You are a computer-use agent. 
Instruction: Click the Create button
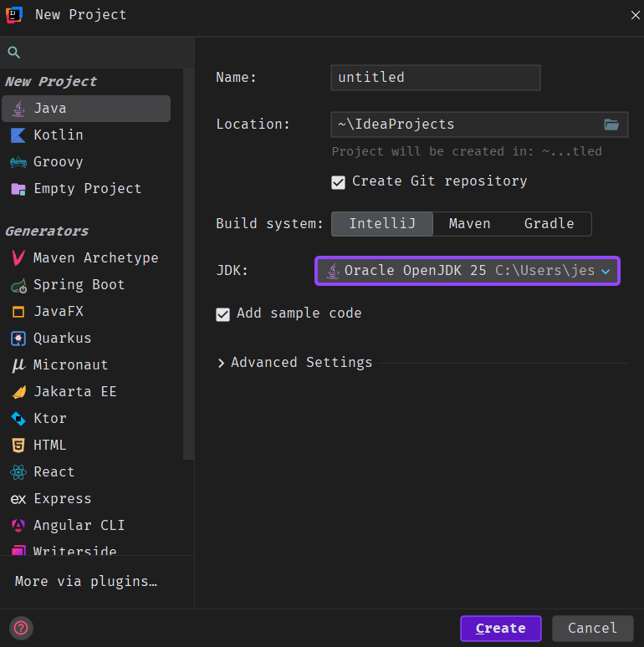coord(500,628)
